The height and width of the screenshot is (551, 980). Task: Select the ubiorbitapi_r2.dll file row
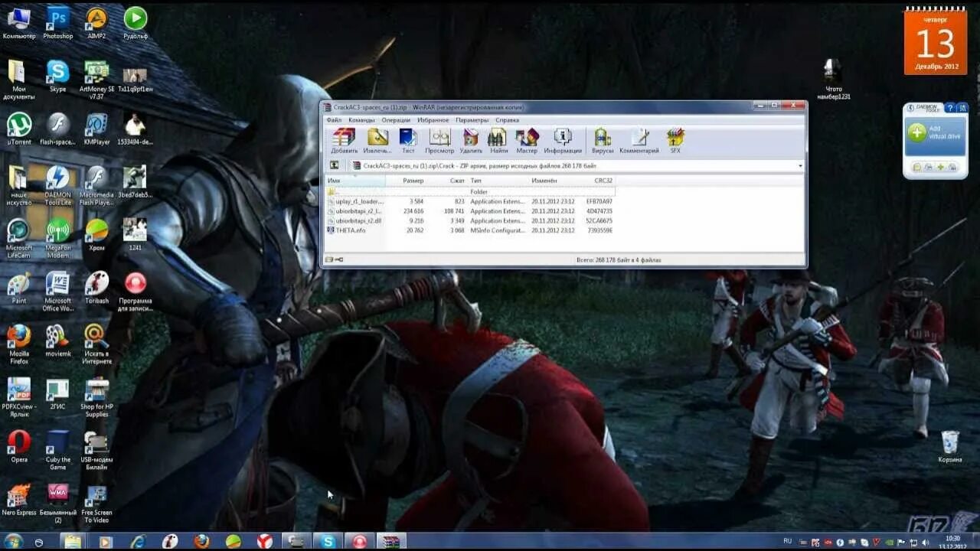click(469, 220)
